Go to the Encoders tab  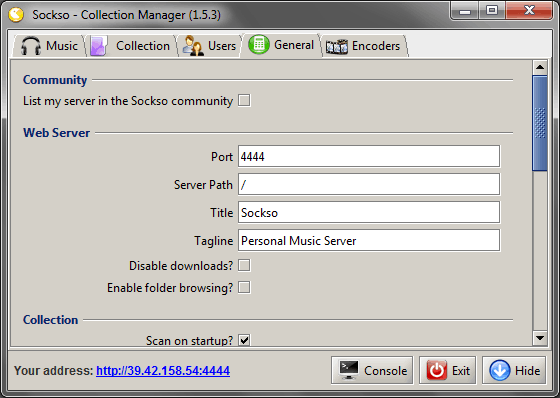point(364,46)
